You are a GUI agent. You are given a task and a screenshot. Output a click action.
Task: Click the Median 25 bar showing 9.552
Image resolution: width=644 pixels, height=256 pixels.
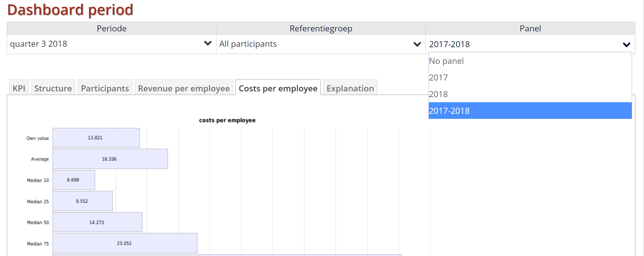(83, 201)
